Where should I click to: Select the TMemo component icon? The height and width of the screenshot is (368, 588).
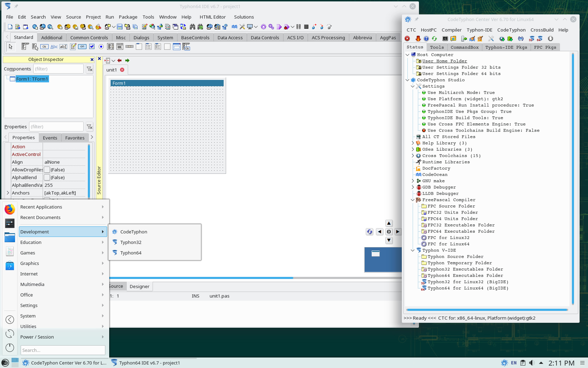(73, 46)
